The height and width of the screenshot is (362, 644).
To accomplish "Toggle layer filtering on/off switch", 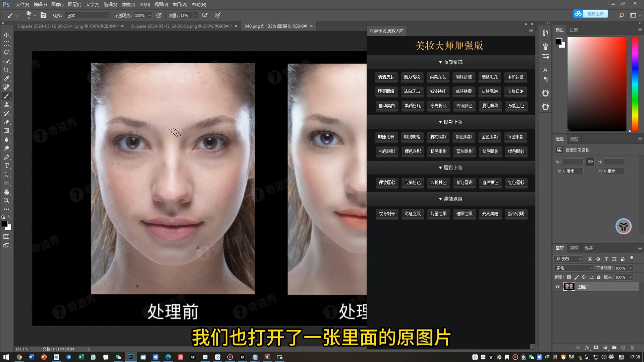I will pos(632,258).
